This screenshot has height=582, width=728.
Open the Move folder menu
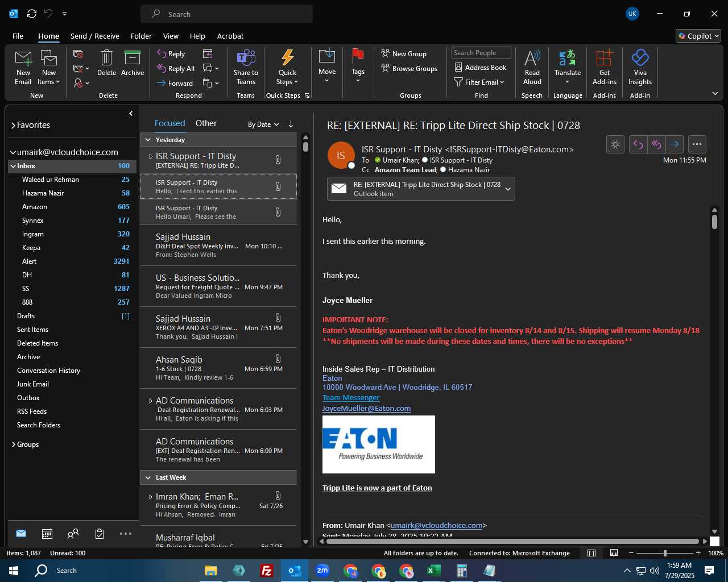[x=327, y=66]
